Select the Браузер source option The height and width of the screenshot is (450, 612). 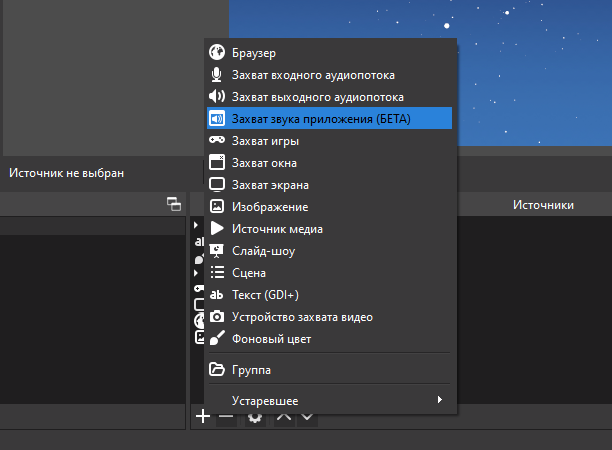pos(329,53)
